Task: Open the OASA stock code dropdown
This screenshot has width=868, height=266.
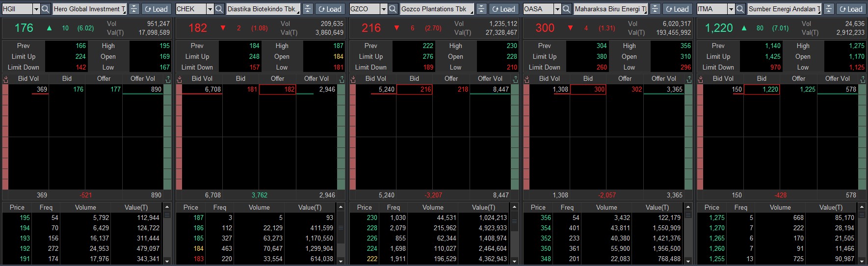Action: coord(557,9)
